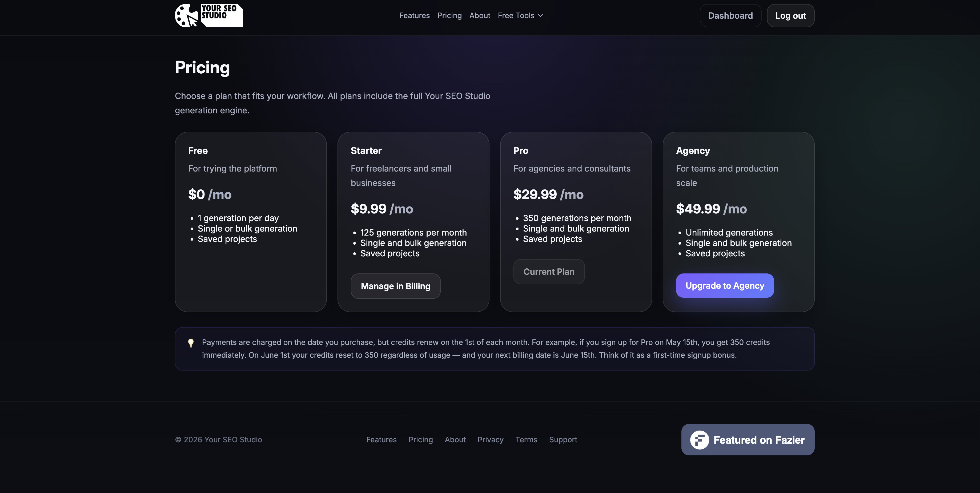Click the lightbulb tip icon
Viewport: 980px width, 493px height.
[191, 343]
